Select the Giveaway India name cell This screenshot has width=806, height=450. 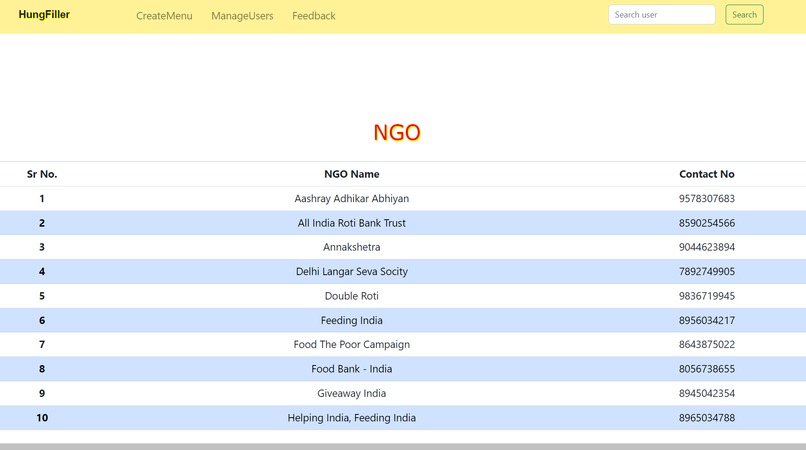352,393
